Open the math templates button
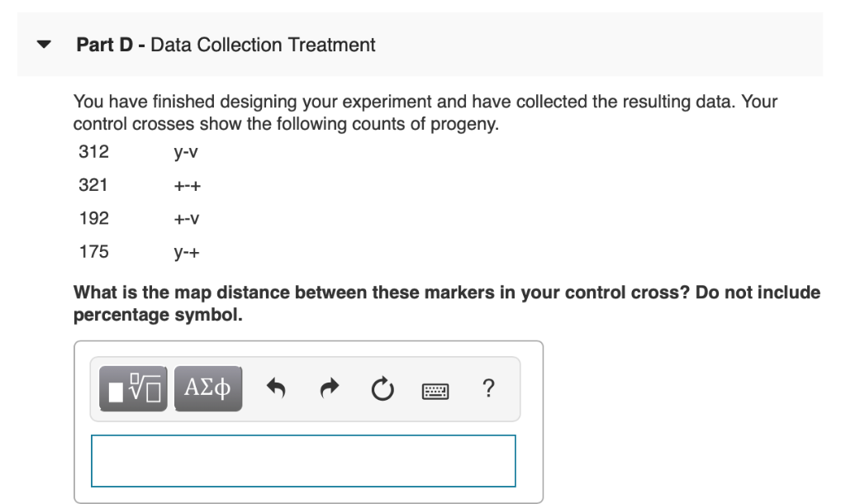This screenshot has width=846, height=504. [x=133, y=388]
